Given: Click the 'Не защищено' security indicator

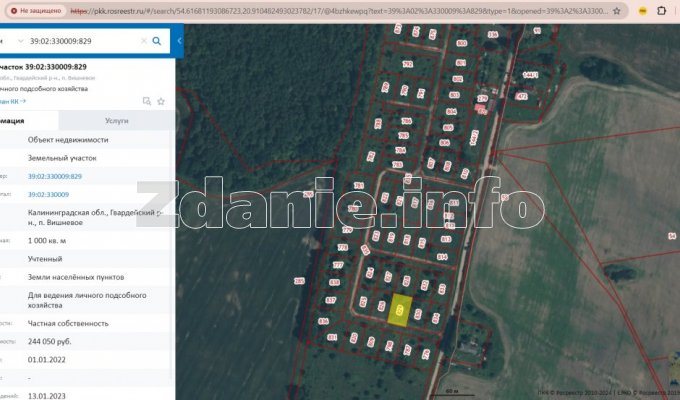Looking at the screenshot, I should click(36, 10).
